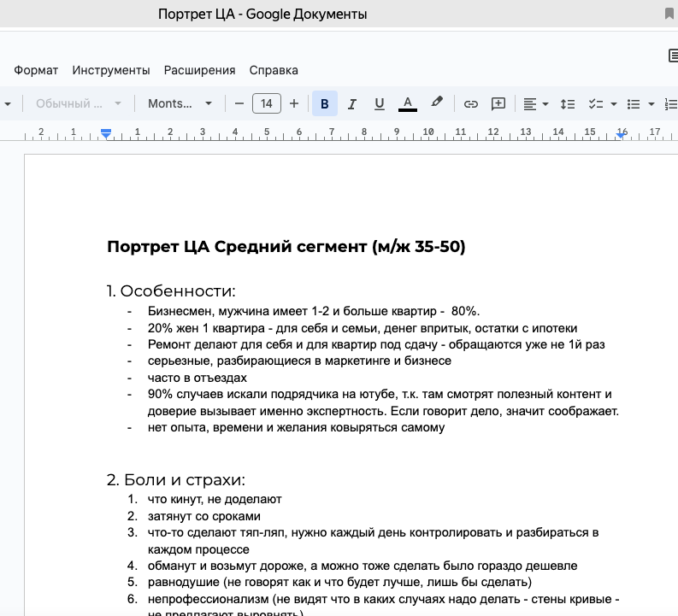Click line Ремонт делают для себя
This screenshot has width=678, height=616.
point(376,344)
